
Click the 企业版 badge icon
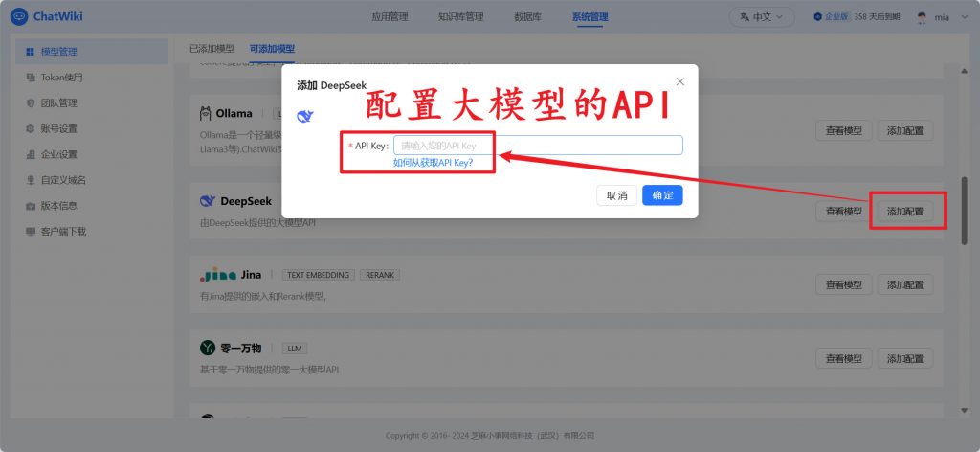pos(817,17)
